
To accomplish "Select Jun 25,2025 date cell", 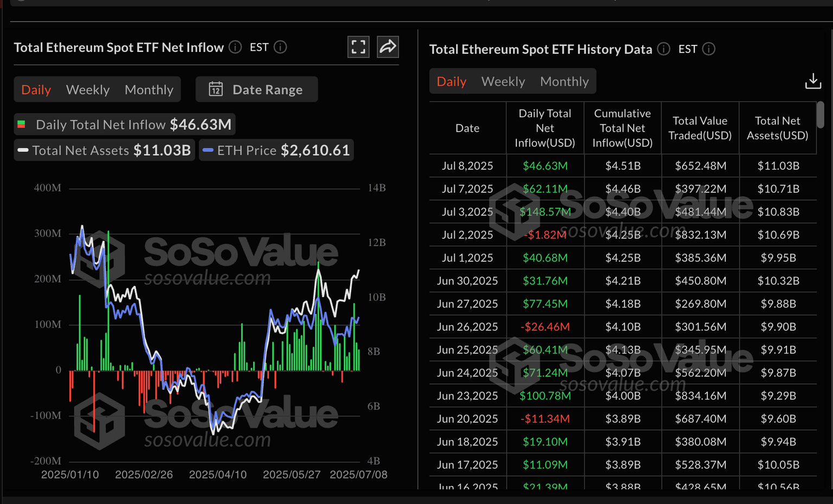I will [467, 350].
